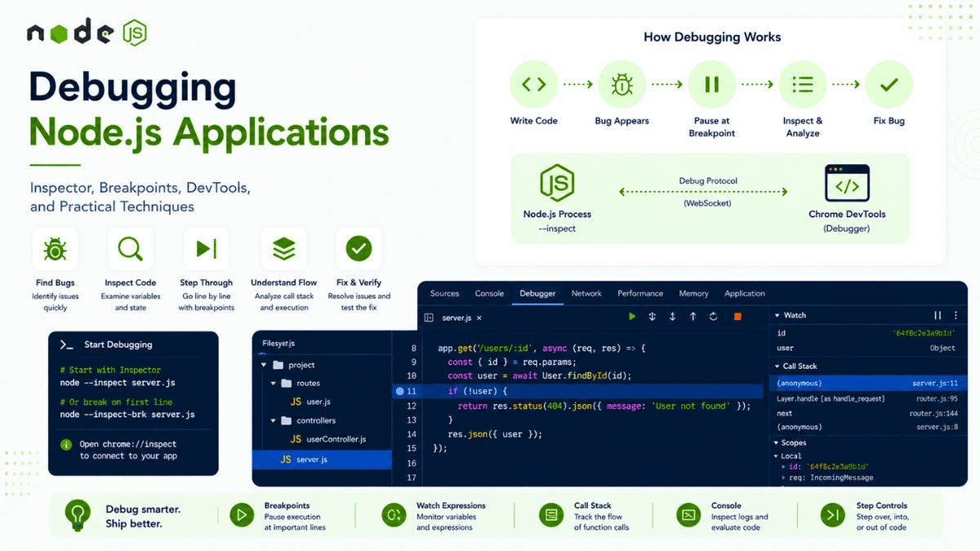The width and height of the screenshot is (980, 551).
Task: Toggle the breakpoint dot on line 11
Action: (400, 391)
